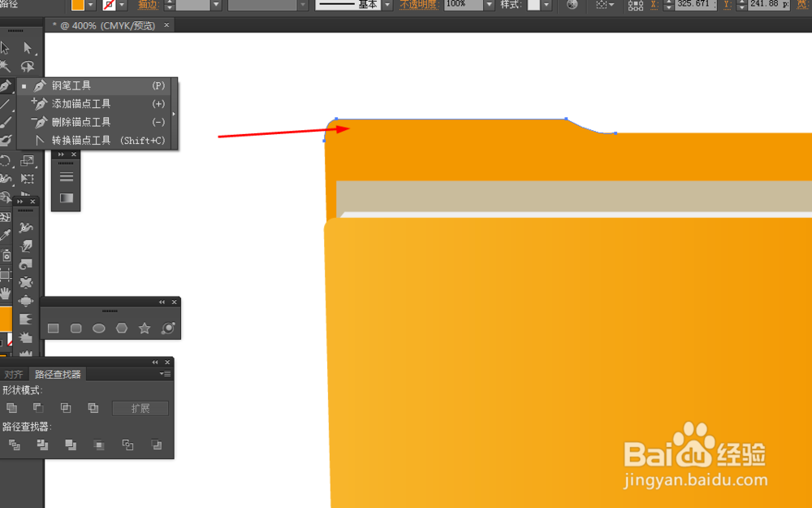
Task: Open the Stroke panel icon (three lines)
Action: click(x=67, y=176)
